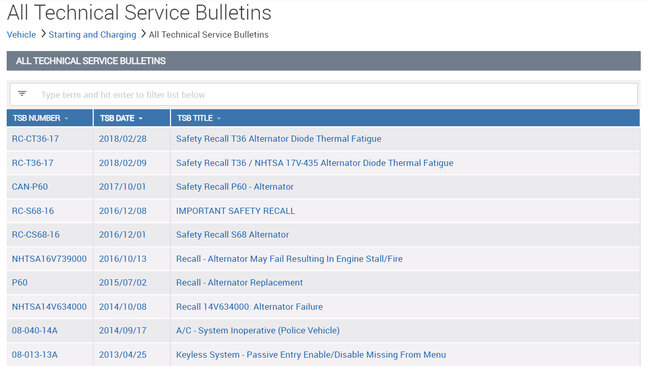Screen dimensions: 650x369
Task: Click the ALL TECHNICAL SERVICE BULLETINS panel header
Action: 323,61
